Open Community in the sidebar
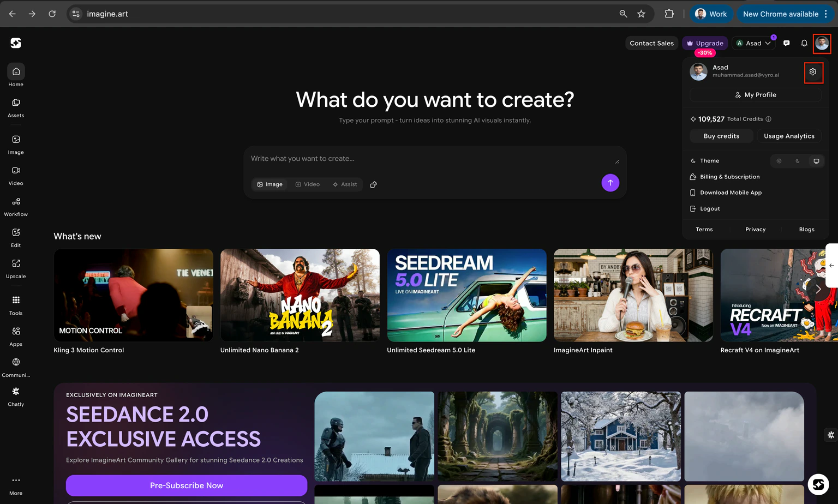Viewport: 838px width, 504px height. click(16, 368)
